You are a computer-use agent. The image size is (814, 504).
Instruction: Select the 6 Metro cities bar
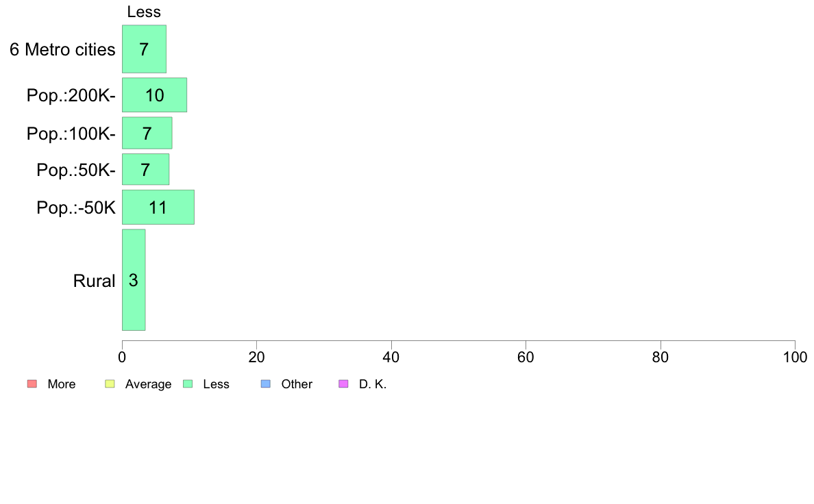[x=145, y=49]
